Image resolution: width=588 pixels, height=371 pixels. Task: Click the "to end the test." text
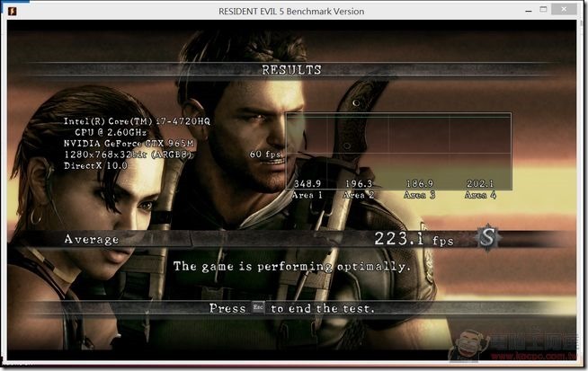(x=323, y=309)
